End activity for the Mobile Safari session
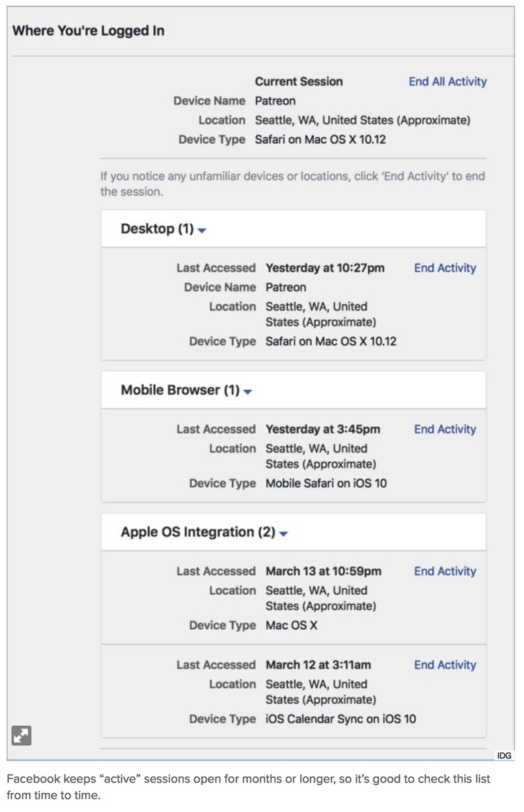The height and width of the screenshot is (812, 524). point(445,429)
